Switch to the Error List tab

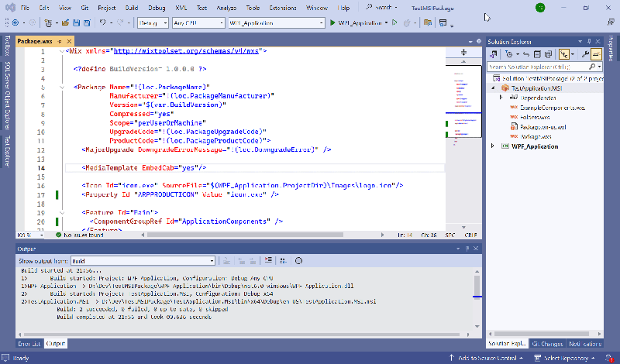pos(29,343)
